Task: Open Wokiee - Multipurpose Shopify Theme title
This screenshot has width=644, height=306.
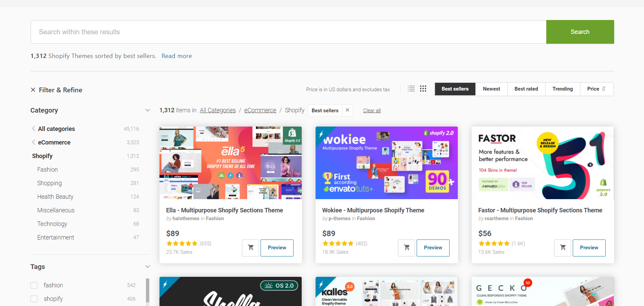Action: click(x=373, y=210)
